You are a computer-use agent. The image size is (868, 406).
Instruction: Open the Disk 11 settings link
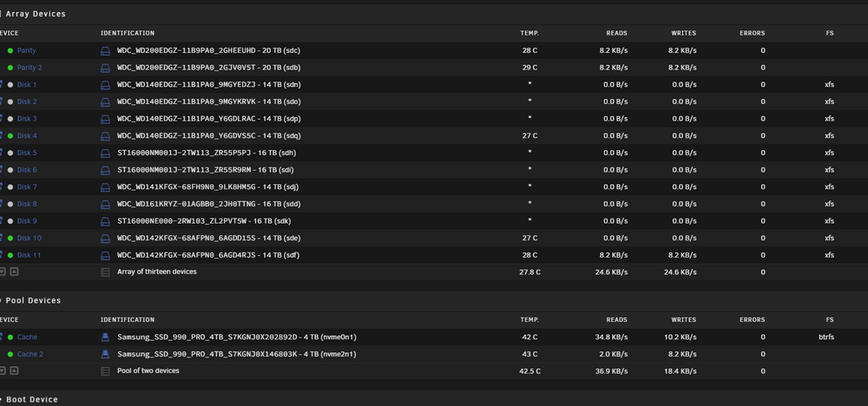pos(30,256)
